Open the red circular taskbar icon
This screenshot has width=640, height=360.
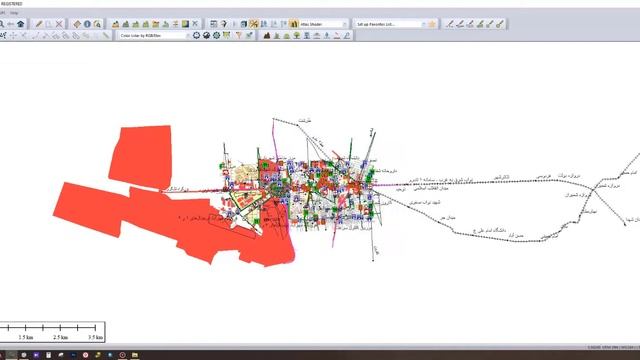coord(85,355)
